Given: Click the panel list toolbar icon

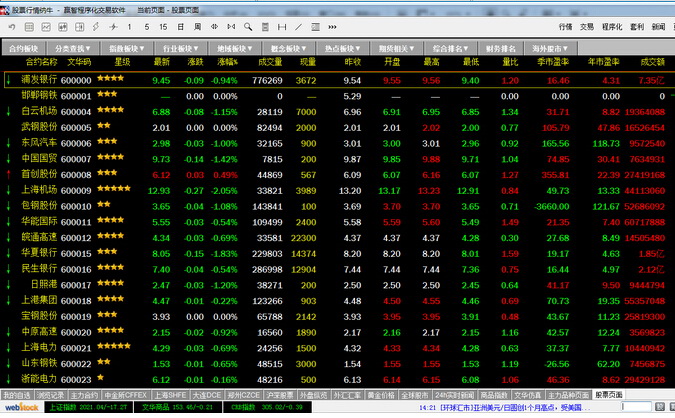Looking at the screenshot, I should pyautogui.click(x=316, y=27).
